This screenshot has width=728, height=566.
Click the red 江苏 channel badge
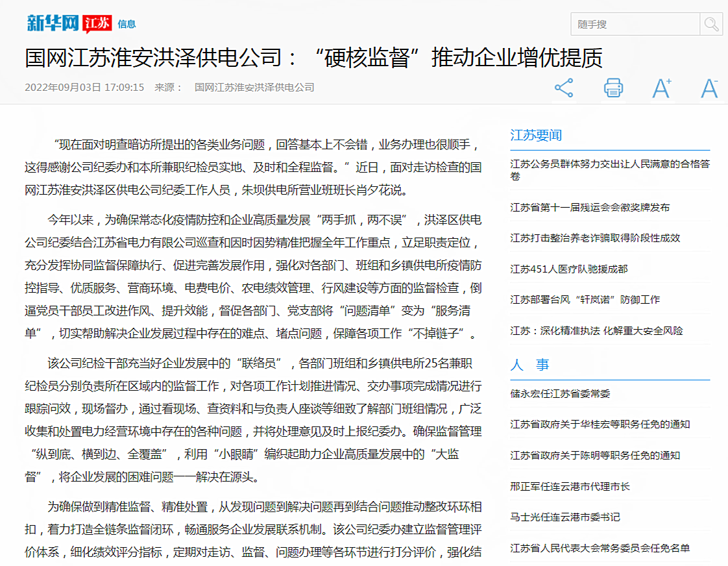97,23
